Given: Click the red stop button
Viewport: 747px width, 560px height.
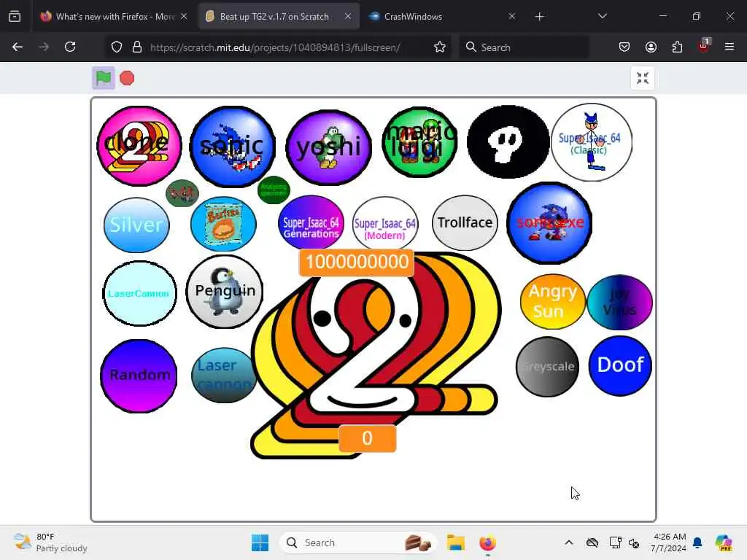Looking at the screenshot, I should [127, 78].
